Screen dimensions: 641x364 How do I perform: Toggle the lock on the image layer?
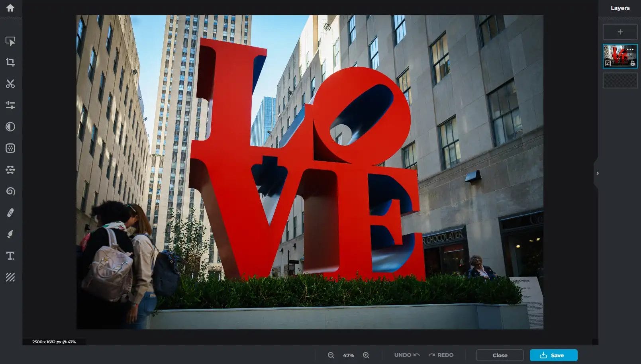click(632, 64)
